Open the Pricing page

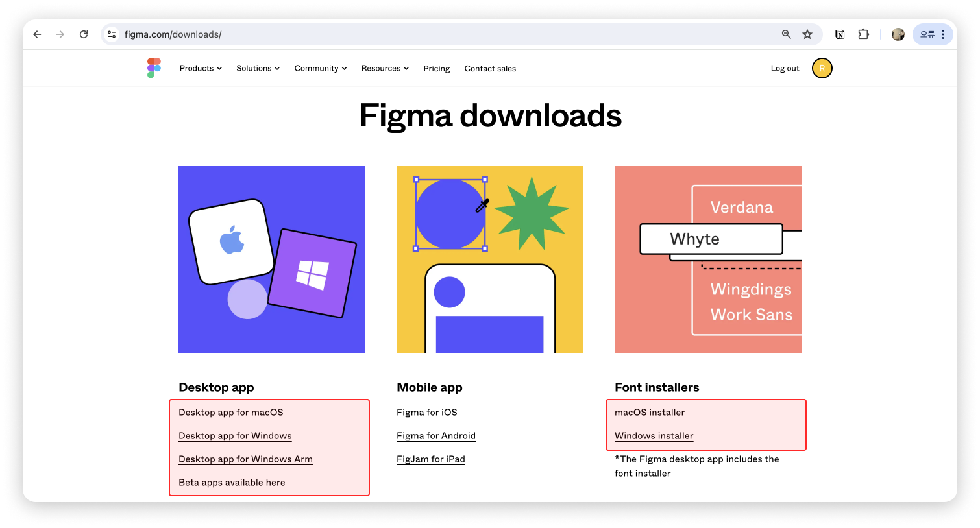tap(437, 69)
